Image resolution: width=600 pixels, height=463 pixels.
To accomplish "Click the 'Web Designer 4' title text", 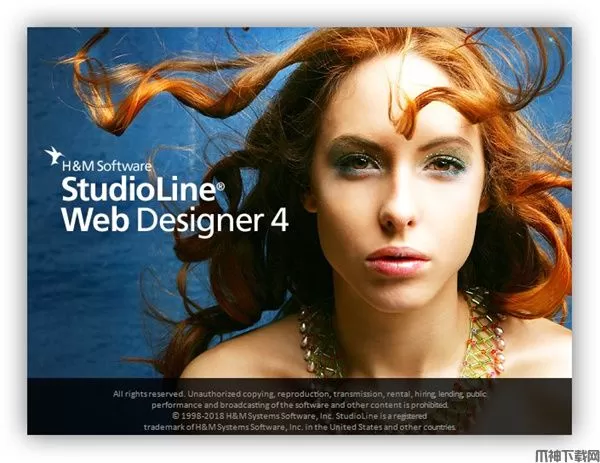I will pyautogui.click(x=175, y=221).
